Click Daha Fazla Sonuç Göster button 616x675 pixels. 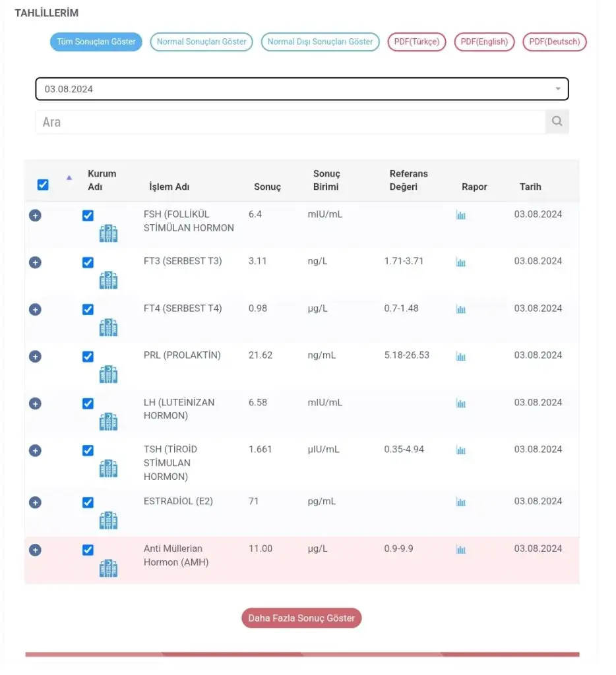coord(301,618)
